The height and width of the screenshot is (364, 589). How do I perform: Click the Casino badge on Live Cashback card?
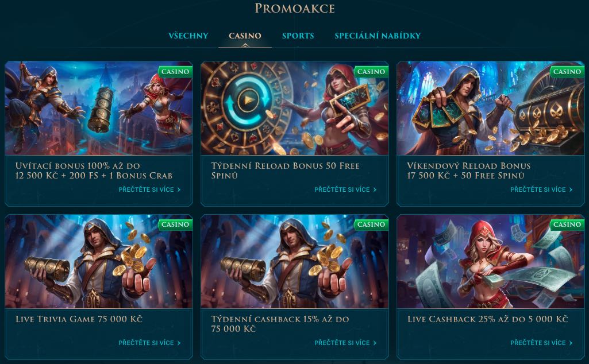coord(567,224)
